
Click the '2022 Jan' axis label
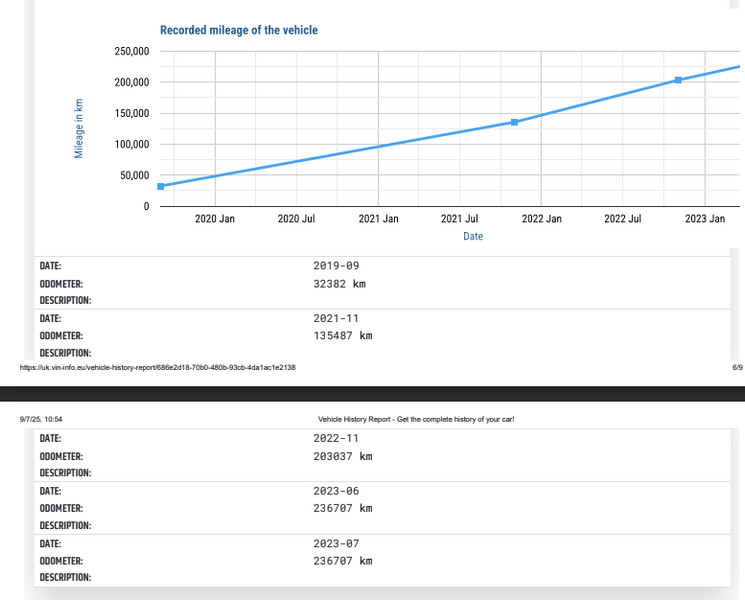[542, 219]
